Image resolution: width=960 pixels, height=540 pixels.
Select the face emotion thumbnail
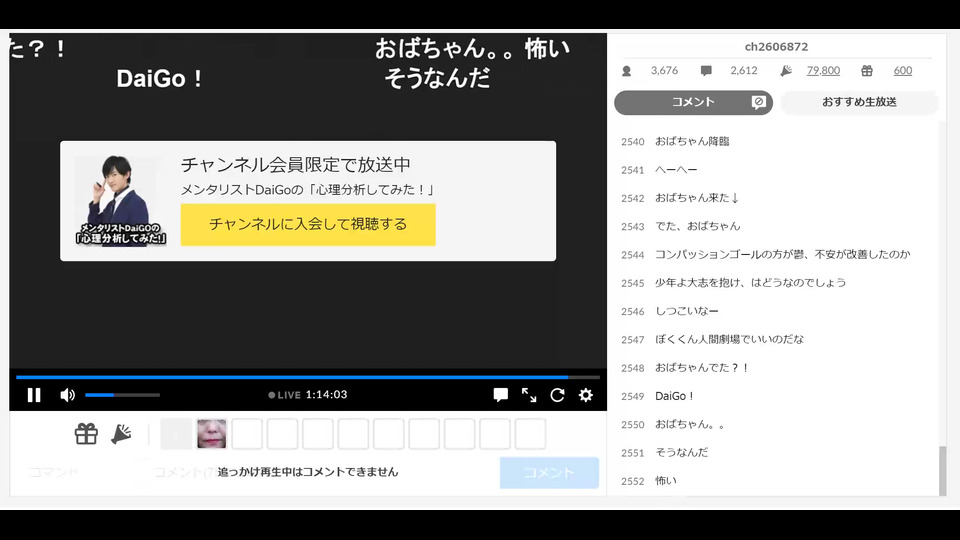(x=212, y=433)
